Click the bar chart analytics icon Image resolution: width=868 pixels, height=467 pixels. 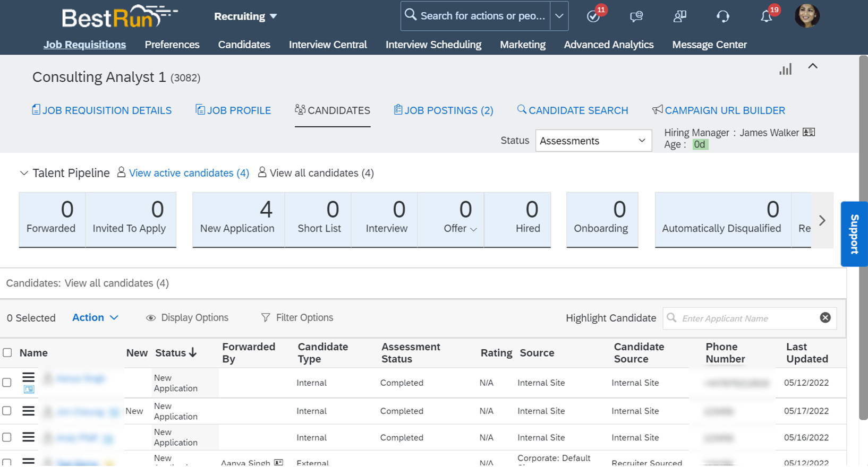[785, 70]
